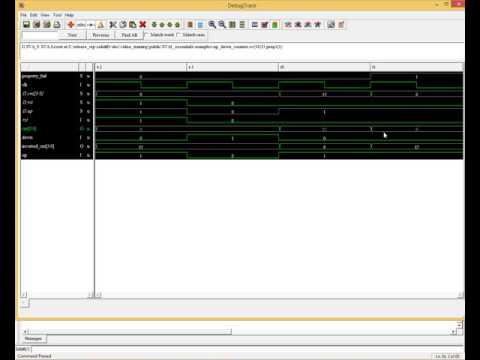Open the Help menu
This screenshot has width=480, height=360.
point(69,15)
